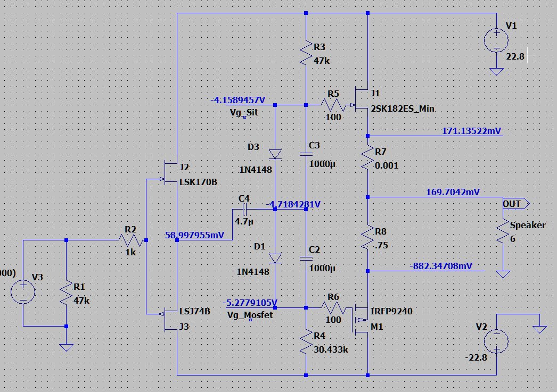
Task: Select the M1 IRFP9240 MOSFET symbol
Action: (x=359, y=319)
